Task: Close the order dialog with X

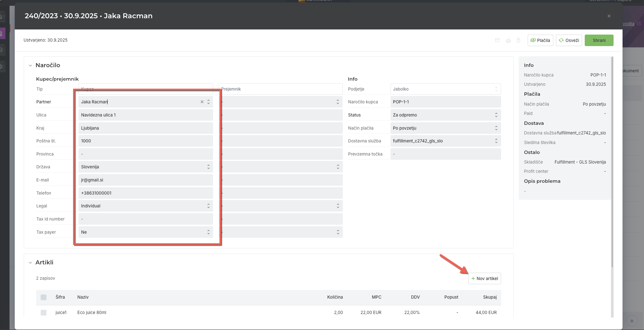Action: tap(609, 16)
